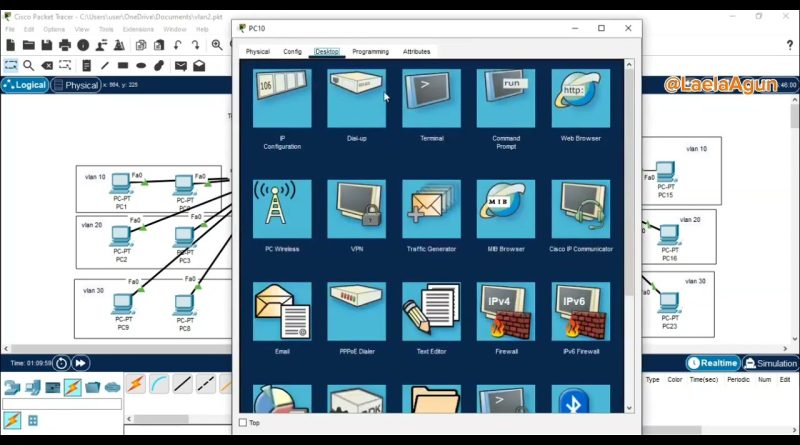Save the project with the floppy icon
The width and height of the screenshot is (800, 445).
point(46,45)
